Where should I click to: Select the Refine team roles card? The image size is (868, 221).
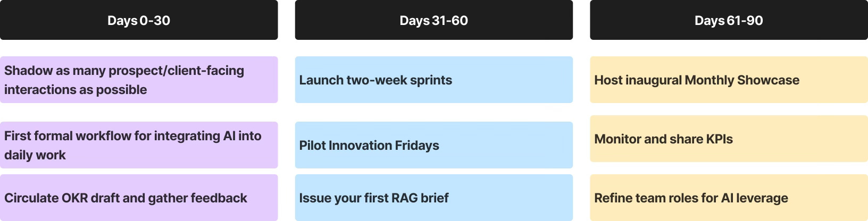pos(729,198)
